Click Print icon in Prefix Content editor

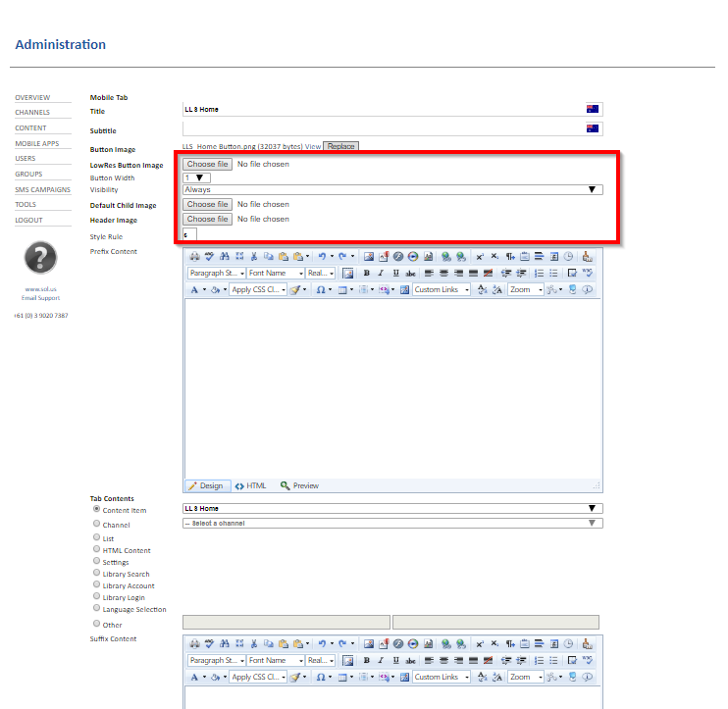pos(194,256)
